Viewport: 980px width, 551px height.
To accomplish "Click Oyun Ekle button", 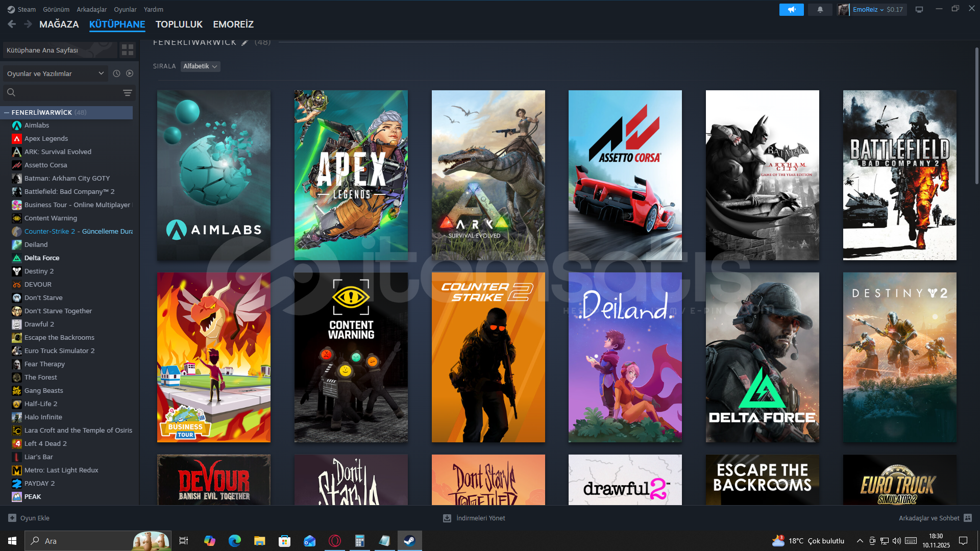I will click(x=29, y=518).
